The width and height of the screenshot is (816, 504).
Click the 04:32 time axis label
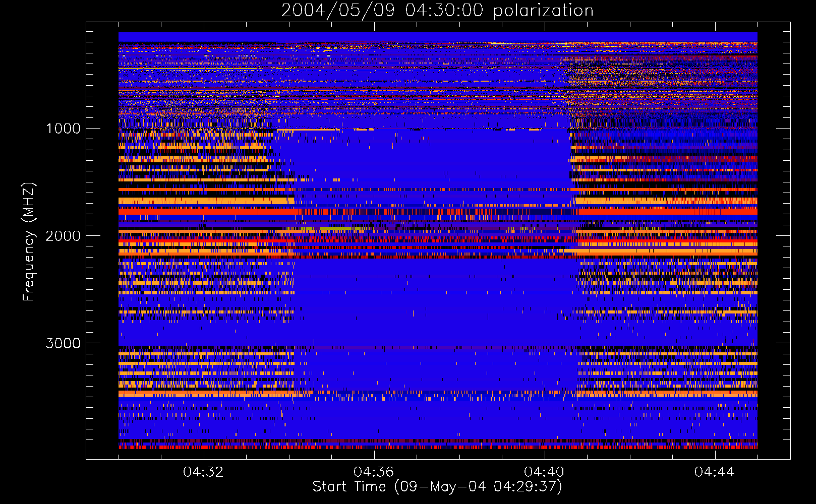click(x=203, y=472)
